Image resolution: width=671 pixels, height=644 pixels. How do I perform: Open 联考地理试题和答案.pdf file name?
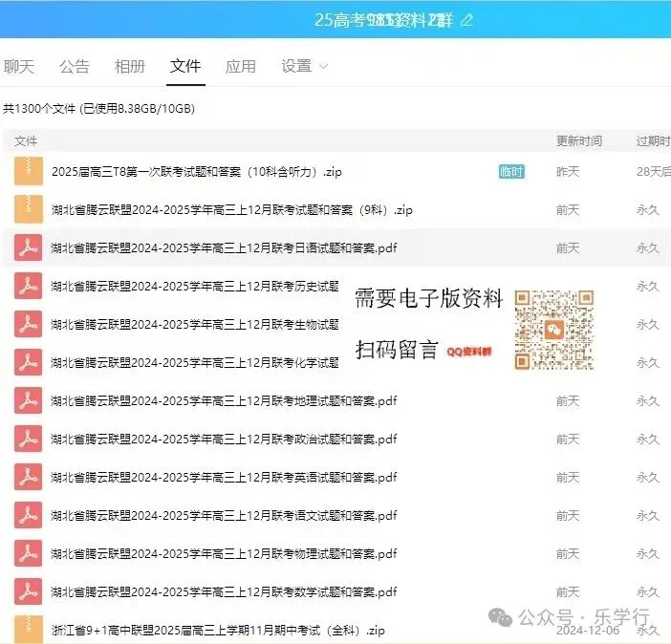point(224,400)
